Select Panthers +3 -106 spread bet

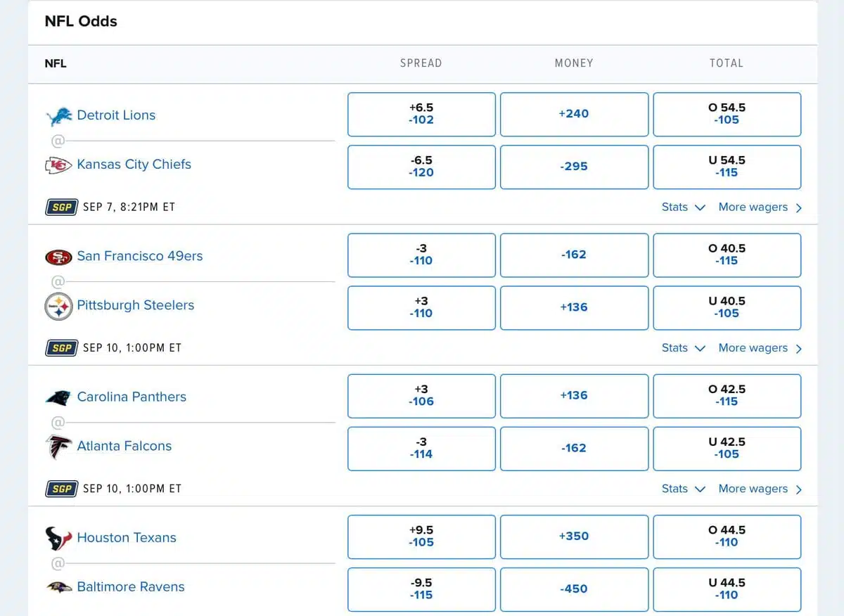pyautogui.click(x=421, y=395)
